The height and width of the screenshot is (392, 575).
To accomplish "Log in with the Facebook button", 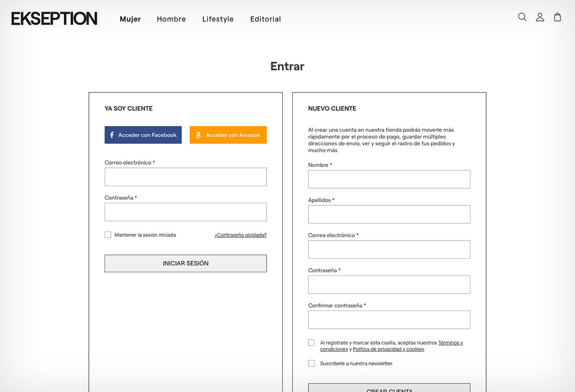I will tap(143, 135).
